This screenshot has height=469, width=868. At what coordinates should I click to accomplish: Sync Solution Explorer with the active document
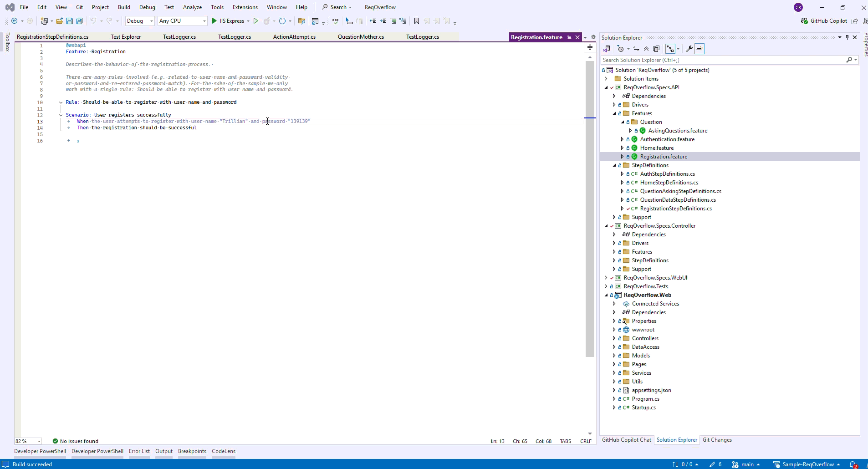(x=636, y=49)
